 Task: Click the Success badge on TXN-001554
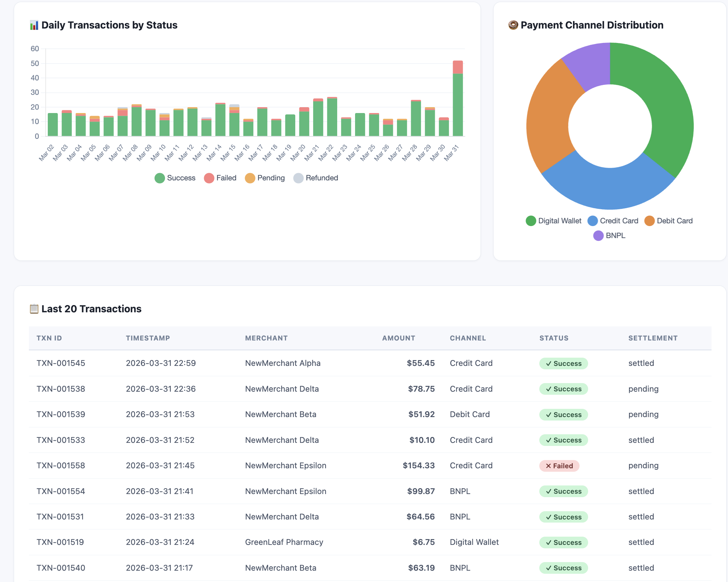pyautogui.click(x=563, y=491)
